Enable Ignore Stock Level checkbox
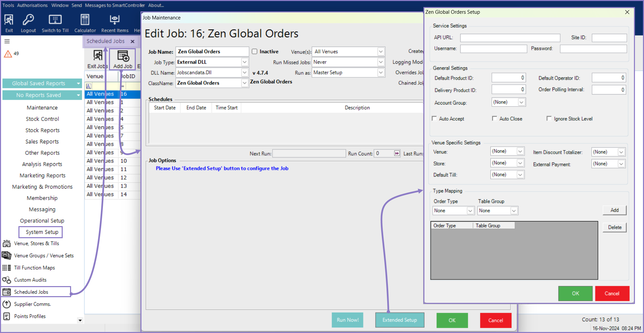 549,118
